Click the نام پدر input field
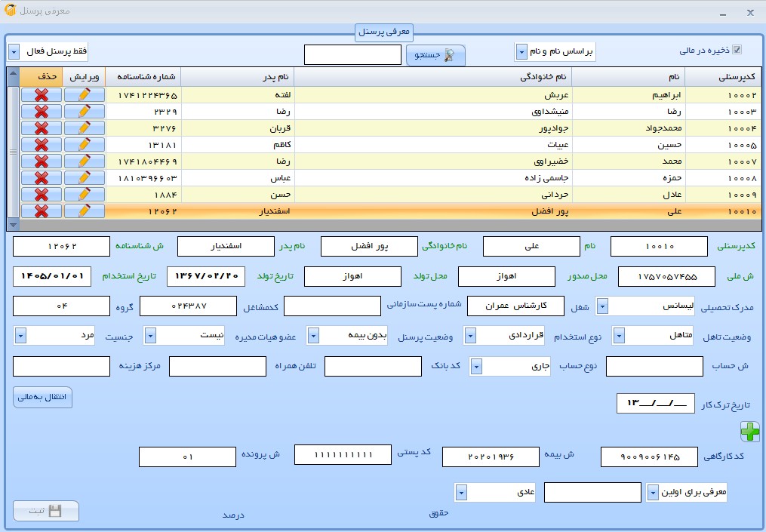Viewport: 766px width, 532px height. (x=226, y=247)
